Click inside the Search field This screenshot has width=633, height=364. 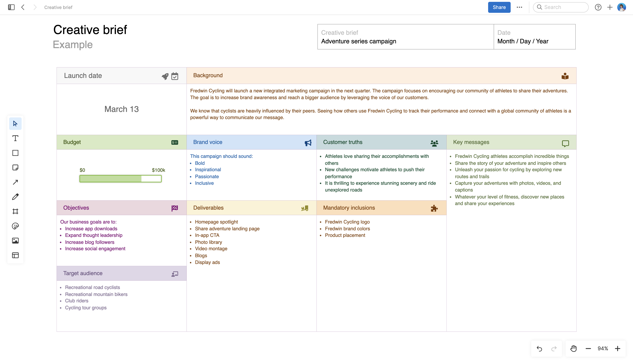(x=561, y=7)
